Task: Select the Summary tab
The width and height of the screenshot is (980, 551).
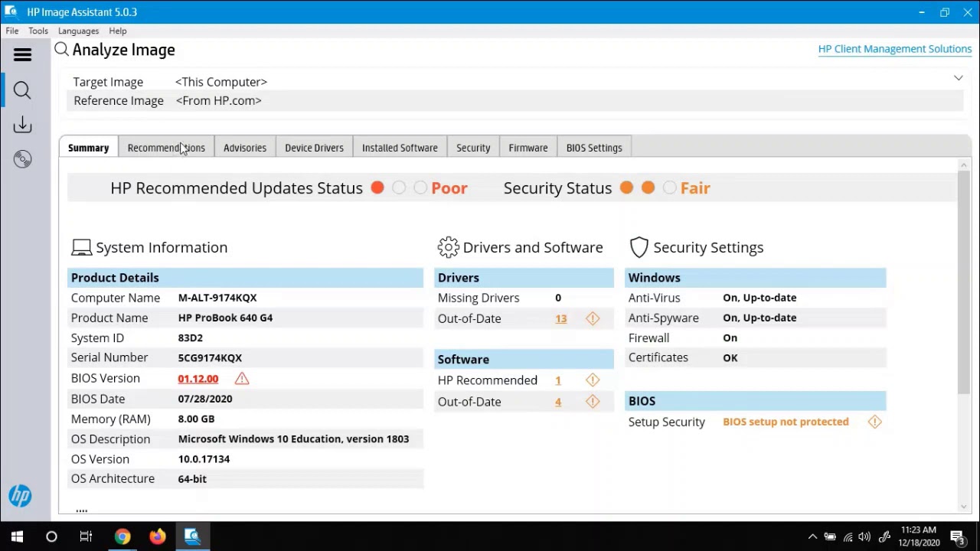Action: coord(89,148)
